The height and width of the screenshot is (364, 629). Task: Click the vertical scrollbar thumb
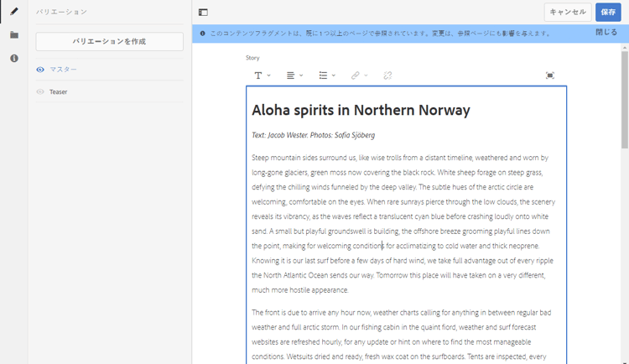(x=625, y=100)
